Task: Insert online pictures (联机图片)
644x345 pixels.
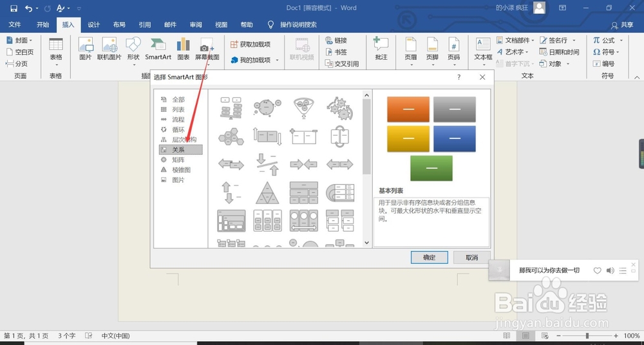Action: coord(109,50)
